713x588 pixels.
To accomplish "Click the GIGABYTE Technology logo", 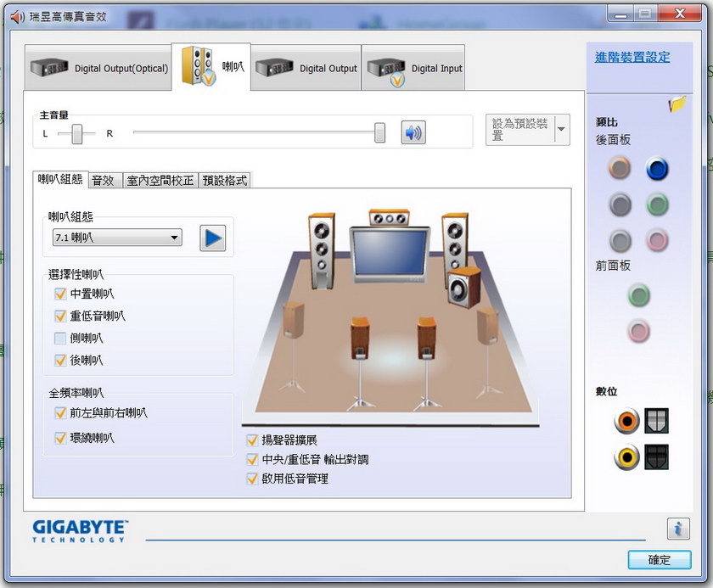I will (x=80, y=531).
